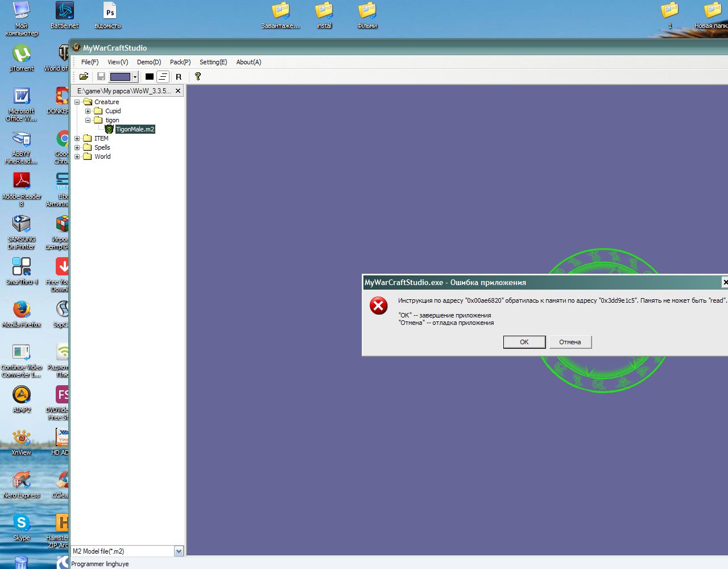The height and width of the screenshot is (569, 728).
Task: Open the Demo(D) menu
Action: [x=149, y=62]
